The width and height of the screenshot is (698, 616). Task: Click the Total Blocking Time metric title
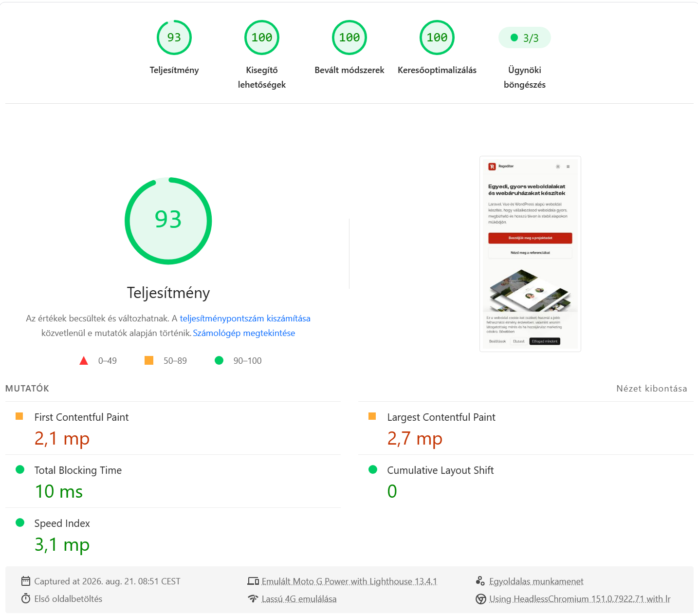pyautogui.click(x=78, y=470)
